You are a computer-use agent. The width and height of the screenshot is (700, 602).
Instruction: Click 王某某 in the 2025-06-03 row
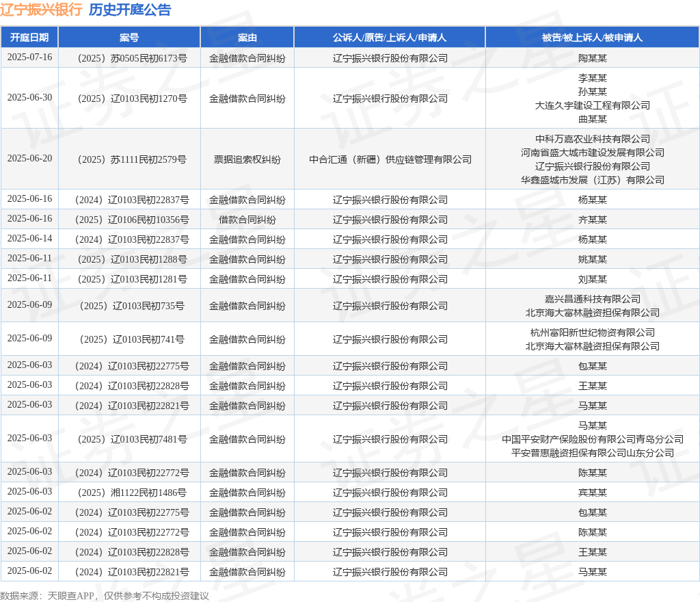click(x=593, y=386)
